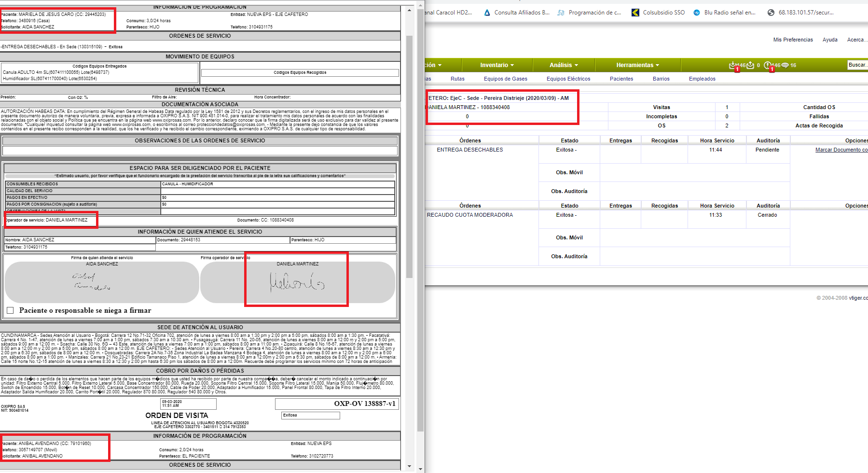
Task: Click the ORDEN DE VISITA heading
Action: tap(177, 416)
